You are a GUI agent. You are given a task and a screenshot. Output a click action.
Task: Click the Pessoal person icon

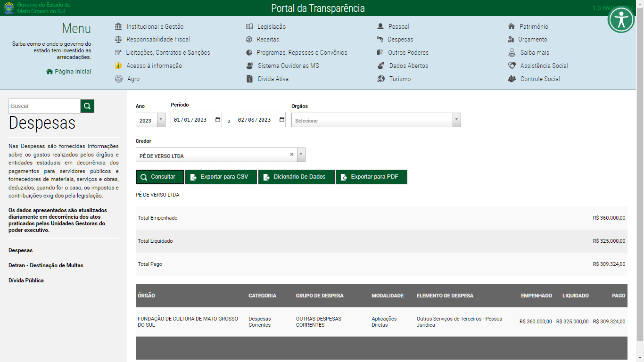381,26
